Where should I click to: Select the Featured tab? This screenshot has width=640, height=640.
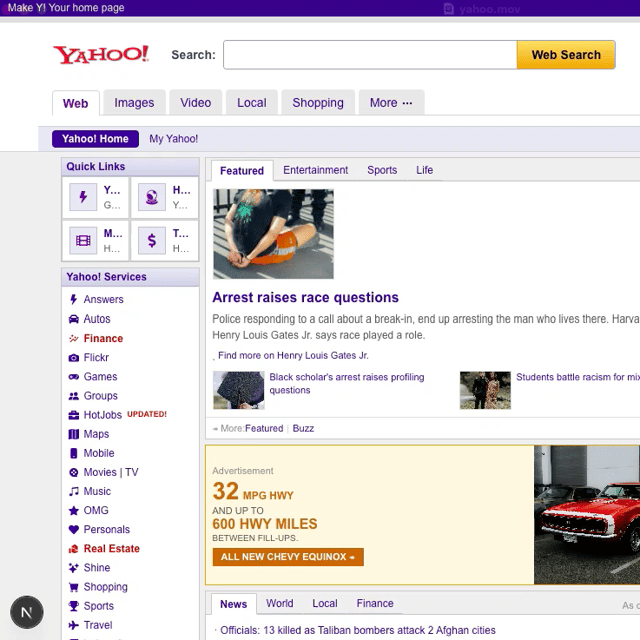coord(242,171)
